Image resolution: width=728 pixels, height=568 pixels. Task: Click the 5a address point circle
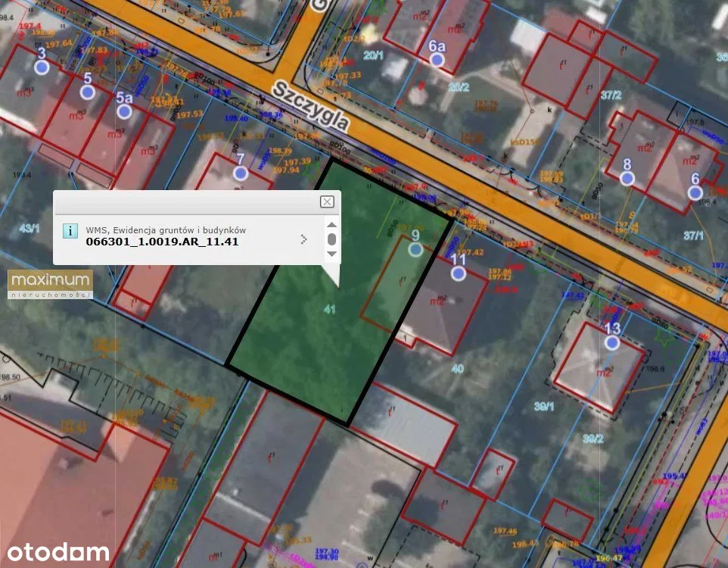point(124,112)
